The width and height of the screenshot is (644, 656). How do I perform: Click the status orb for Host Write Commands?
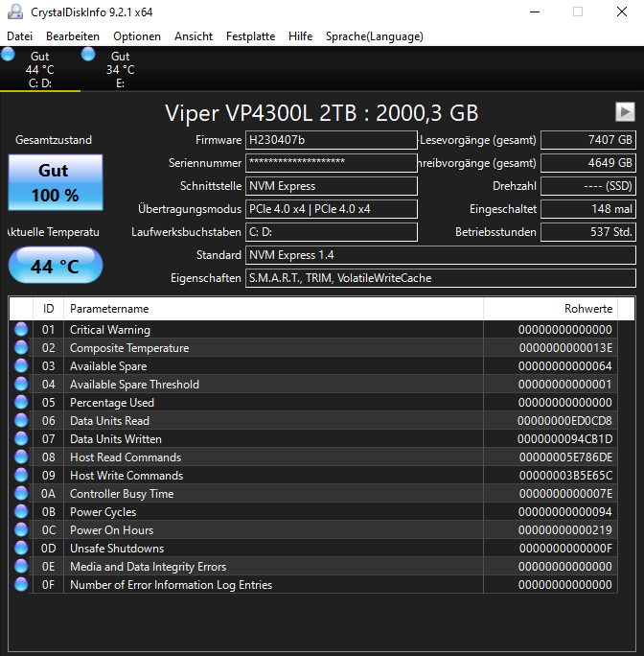click(x=21, y=475)
